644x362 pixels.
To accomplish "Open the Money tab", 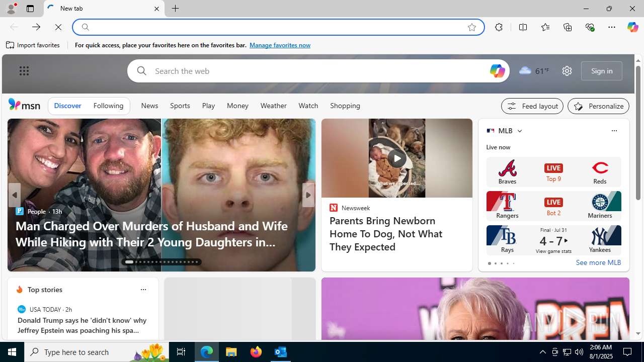I will pyautogui.click(x=237, y=106).
